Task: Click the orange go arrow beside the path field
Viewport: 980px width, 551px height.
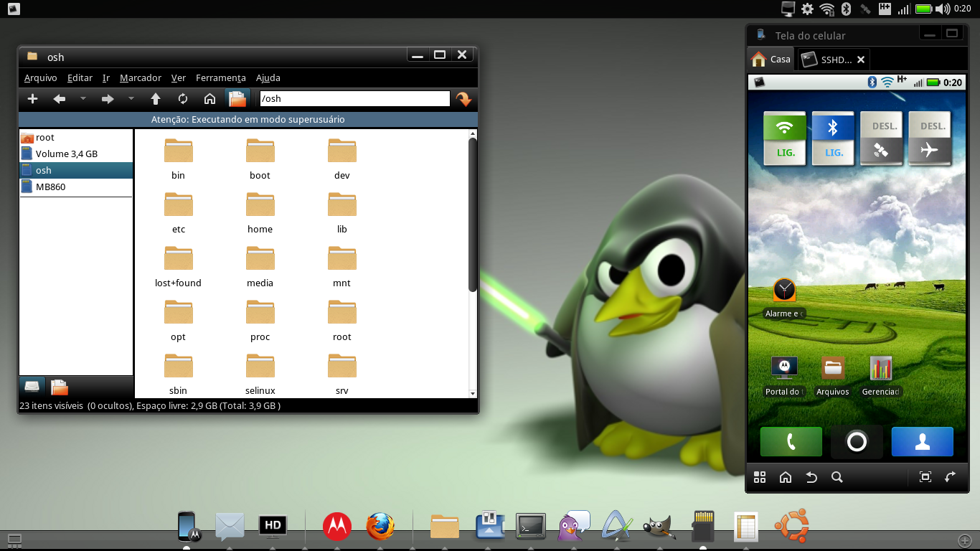Action: (x=463, y=99)
